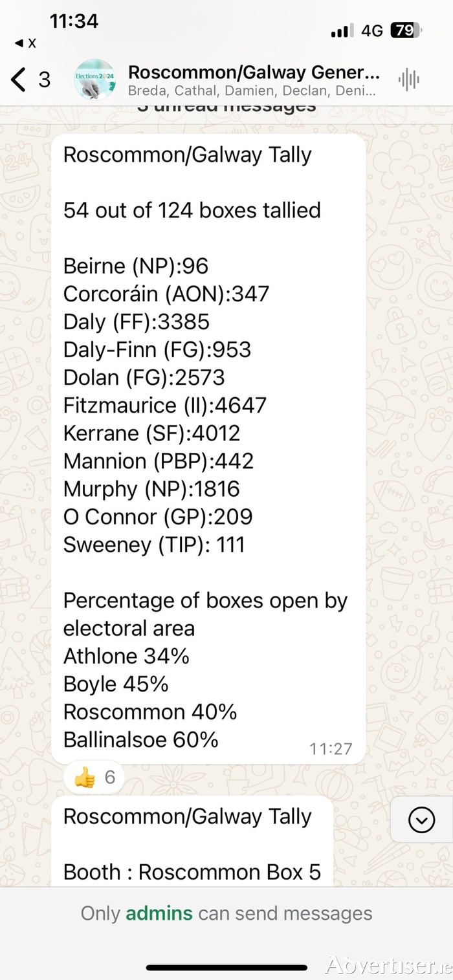Image resolution: width=453 pixels, height=980 pixels.
Task: Tap the green "admins" link
Action: (159, 913)
